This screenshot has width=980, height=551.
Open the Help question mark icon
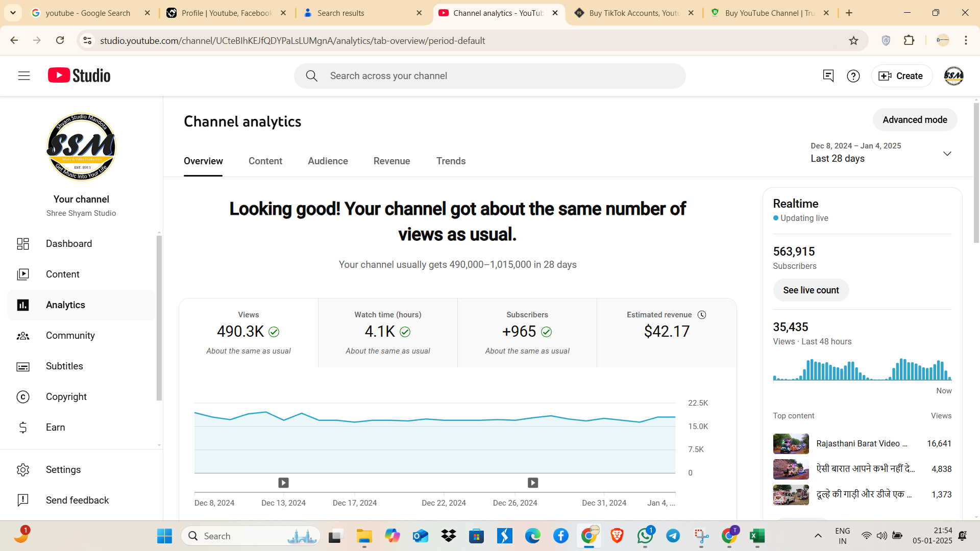click(853, 76)
